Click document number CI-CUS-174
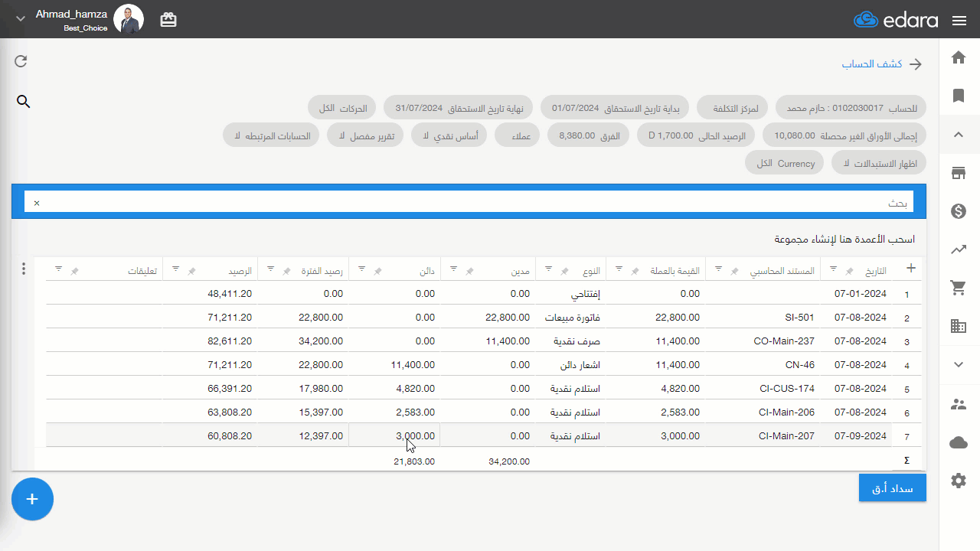Viewport: 980px width, 551px height. pyautogui.click(x=788, y=388)
